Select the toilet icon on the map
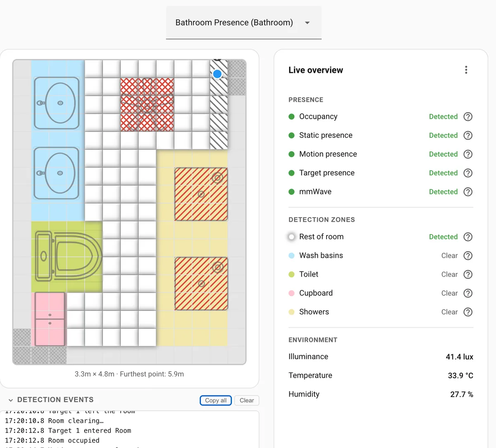 pos(69,256)
